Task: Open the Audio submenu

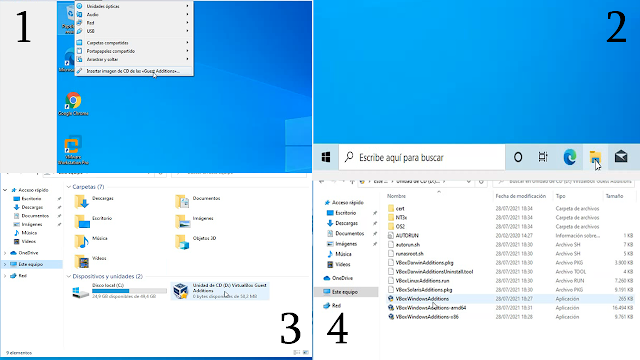Action: pyautogui.click(x=134, y=14)
